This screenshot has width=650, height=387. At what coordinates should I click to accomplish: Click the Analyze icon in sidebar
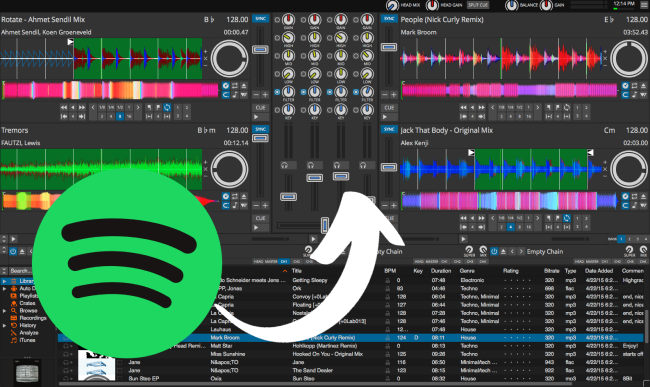click(14, 333)
